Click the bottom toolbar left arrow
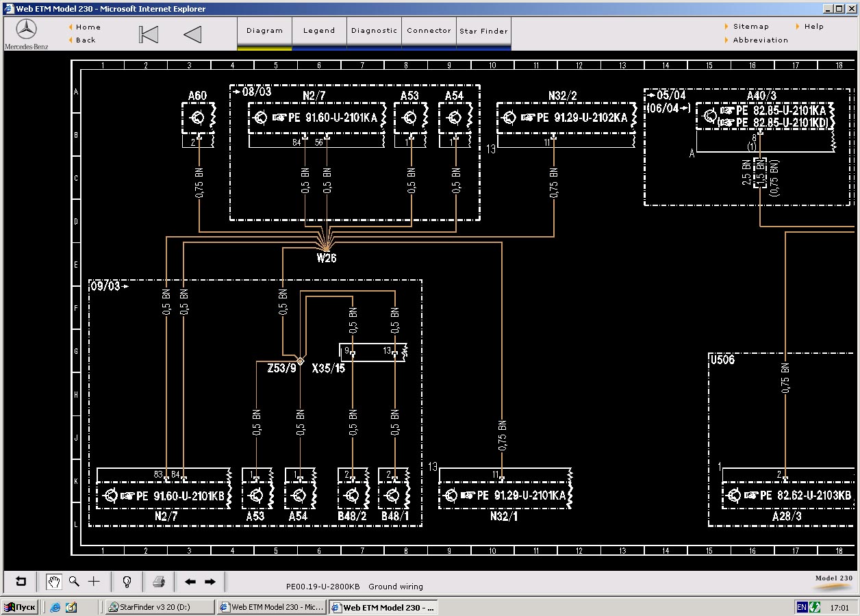 point(190,582)
